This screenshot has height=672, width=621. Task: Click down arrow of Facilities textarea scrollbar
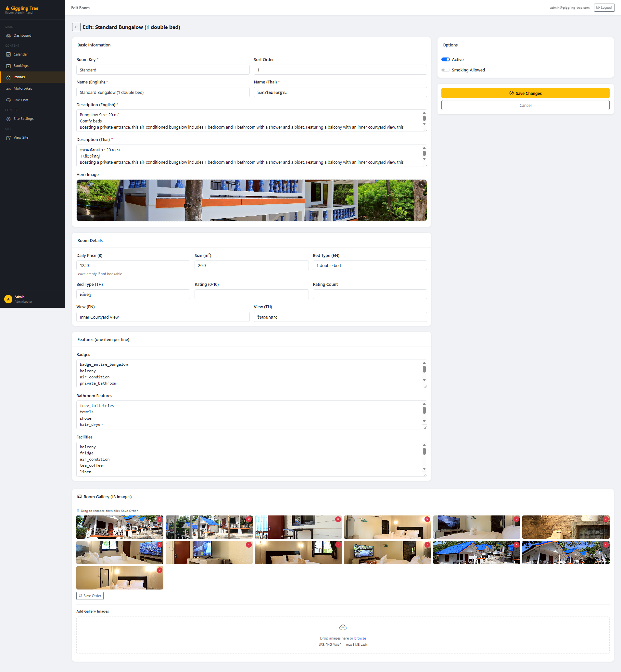(x=425, y=469)
